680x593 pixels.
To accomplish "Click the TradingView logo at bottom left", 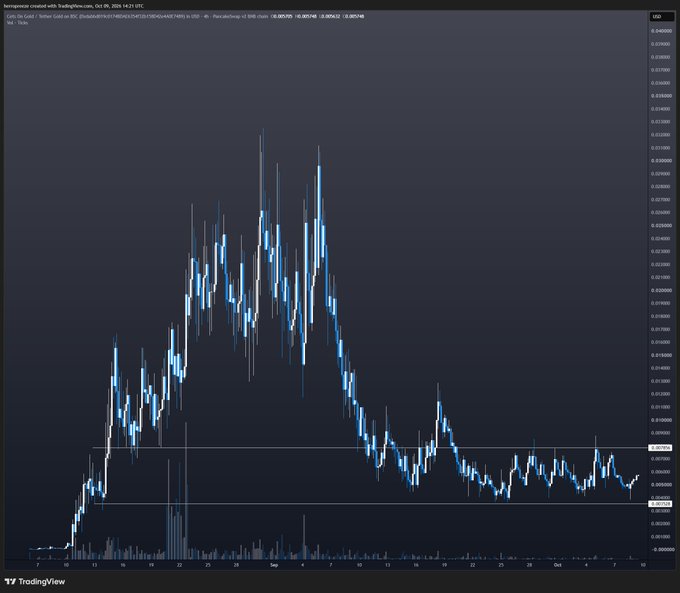I will pyautogui.click(x=35, y=582).
